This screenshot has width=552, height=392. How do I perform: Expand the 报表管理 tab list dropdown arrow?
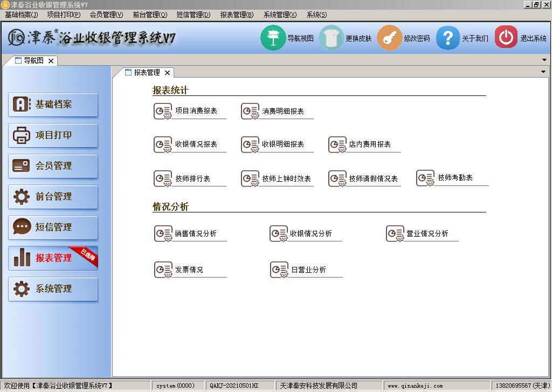(x=543, y=72)
